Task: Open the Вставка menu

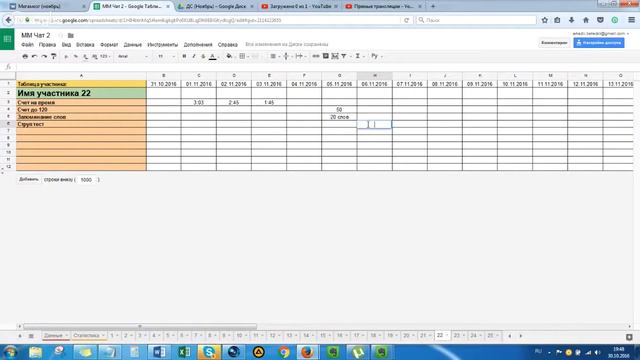Action: click(x=85, y=44)
